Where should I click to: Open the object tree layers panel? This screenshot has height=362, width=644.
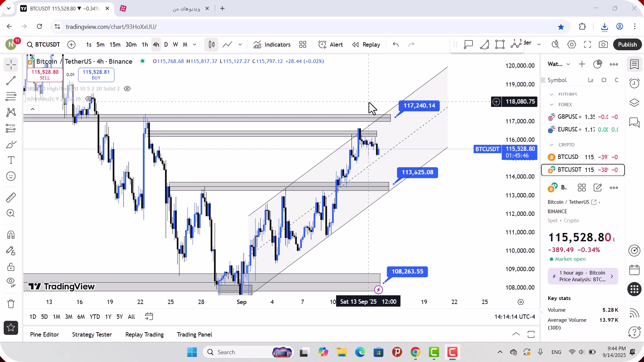(x=634, y=103)
